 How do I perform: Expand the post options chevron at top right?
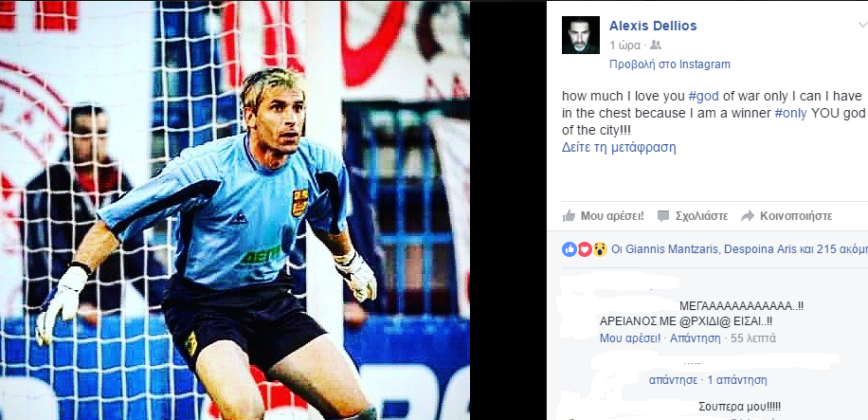pyautogui.click(x=862, y=25)
